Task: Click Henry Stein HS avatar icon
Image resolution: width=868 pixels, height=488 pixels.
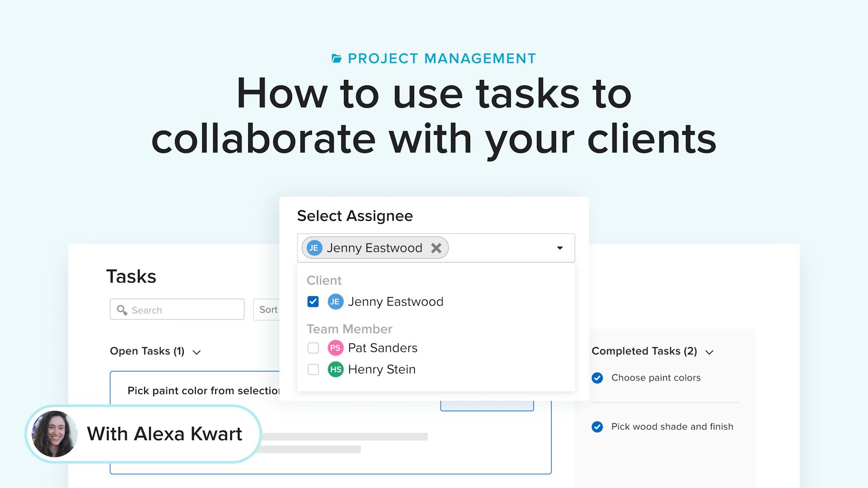Action: (335, 370)
